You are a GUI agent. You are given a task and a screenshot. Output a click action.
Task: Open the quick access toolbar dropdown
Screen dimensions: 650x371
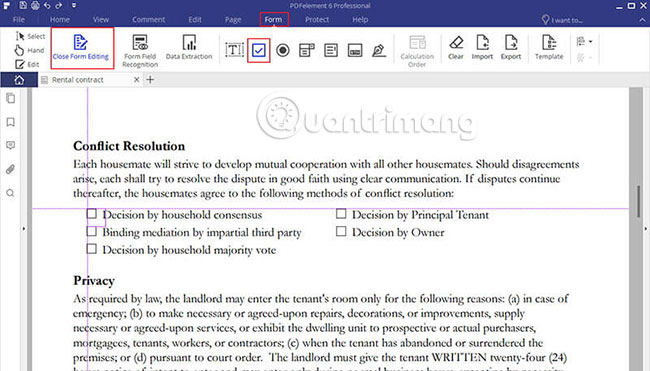point(74,5)
